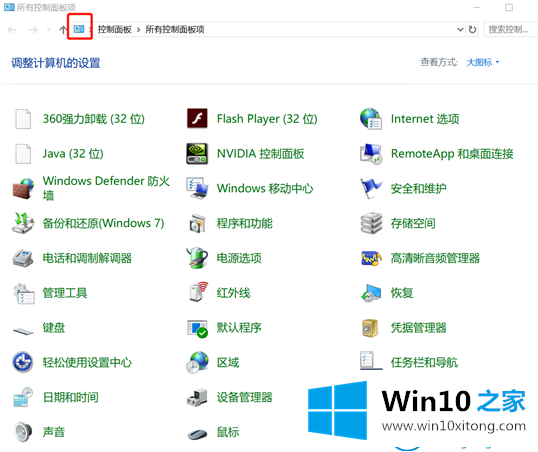Open the 键盘 keyboard icon

23,331
